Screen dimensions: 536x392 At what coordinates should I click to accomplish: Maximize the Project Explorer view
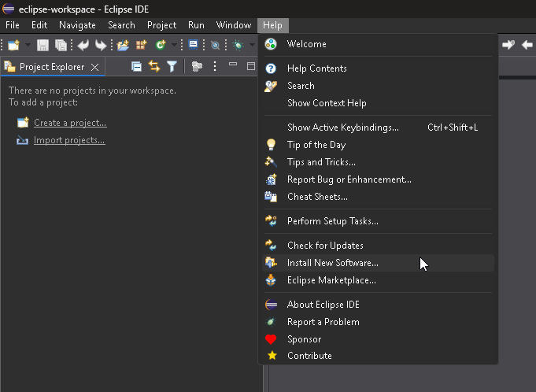coord(251,66)
